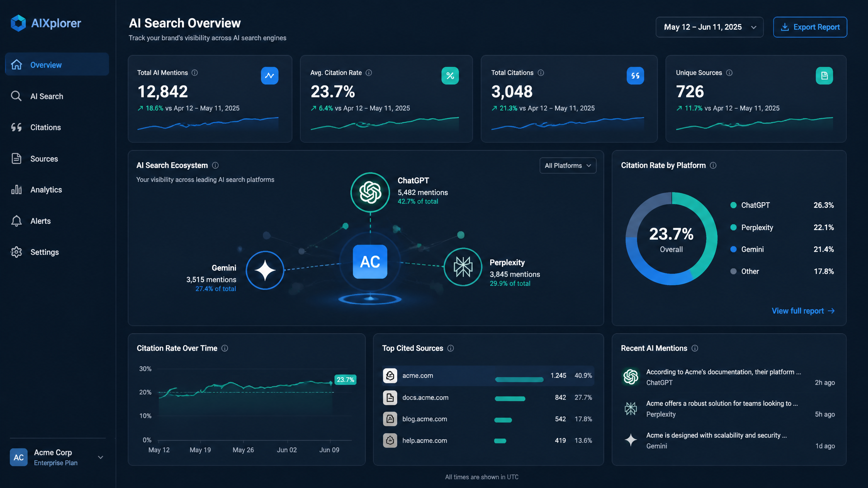
Task: Click the Total Citations sparkline
Action: point(568,123)
